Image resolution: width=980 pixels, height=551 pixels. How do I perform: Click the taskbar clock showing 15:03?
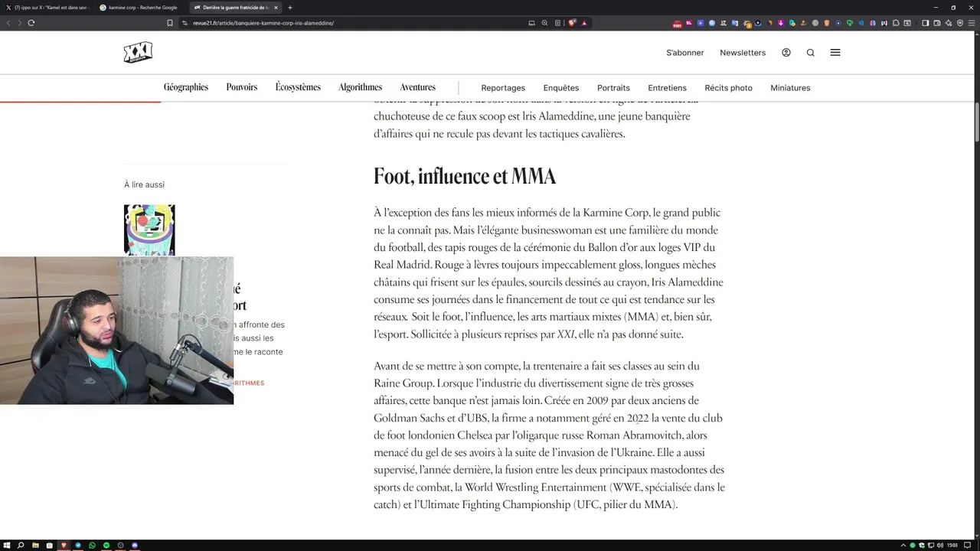point(952,546)
